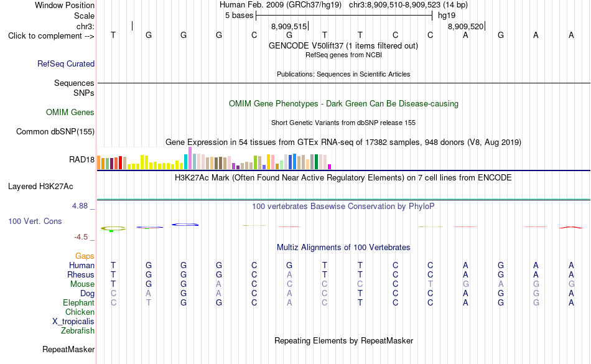The width and height of the screenshot is (591, 364).
Task: Click the GENCODE V50lift37 track title
Action: tap(343, 45)
